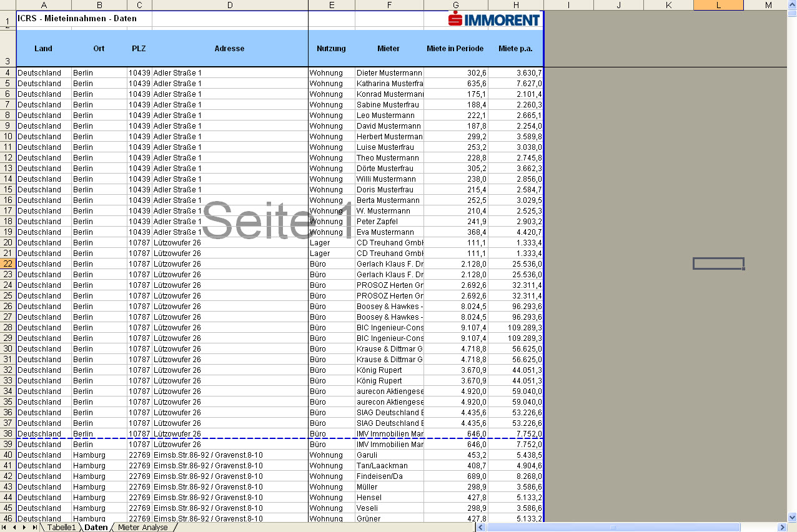Click horizontal scrollbar right arrow
The height and width of the screenshot is (532, 797).
[782, 528]
